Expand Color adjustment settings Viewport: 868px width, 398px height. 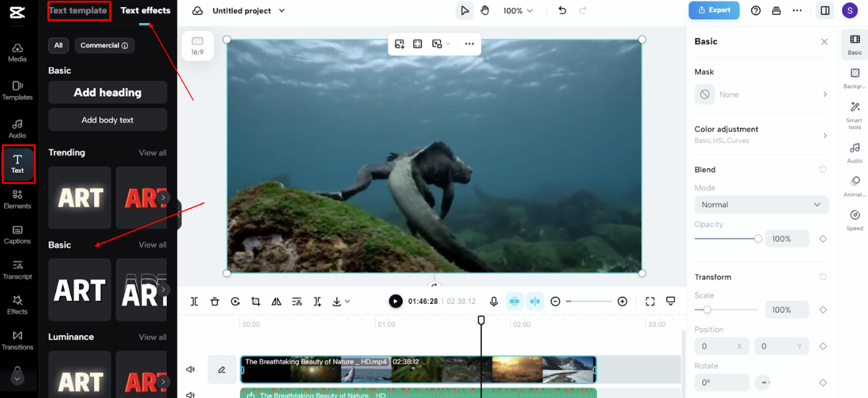pos(762,134)
